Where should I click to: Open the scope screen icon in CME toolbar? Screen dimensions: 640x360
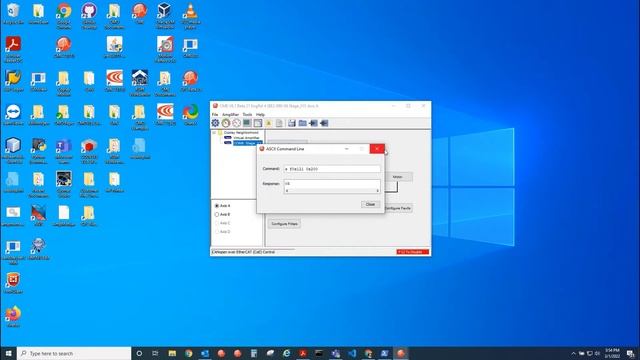(247, 123)
